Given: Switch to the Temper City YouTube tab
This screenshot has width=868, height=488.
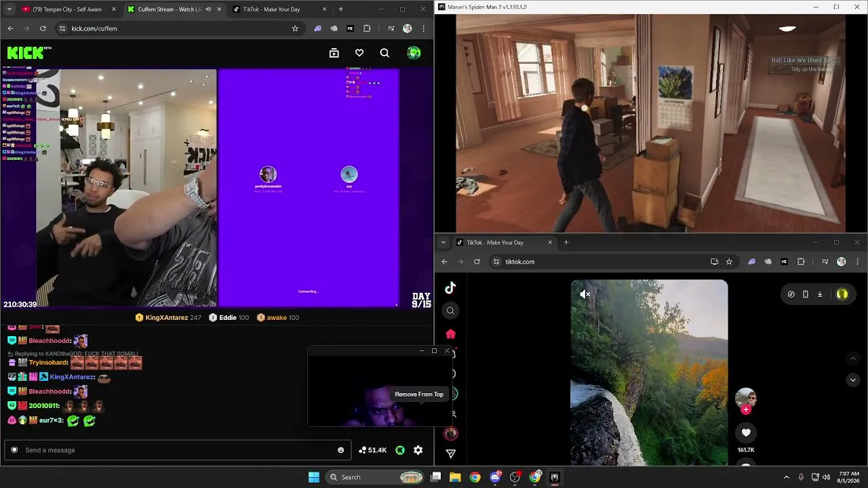Looking at the screenshot, I should point(66,9).
